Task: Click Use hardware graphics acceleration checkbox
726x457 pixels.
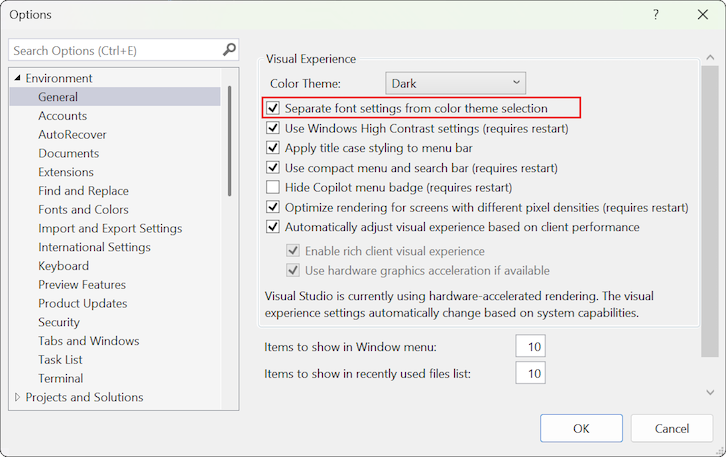Action: [x=293, y=270]
